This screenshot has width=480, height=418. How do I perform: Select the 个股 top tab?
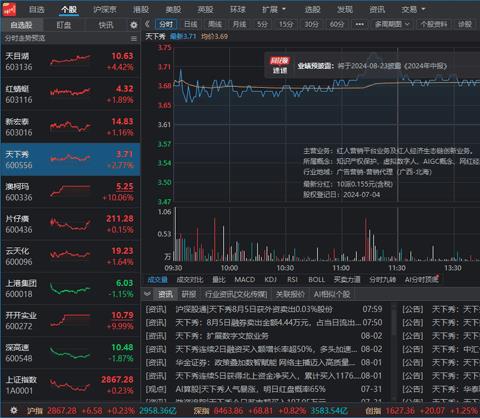[x=69, y=9]
